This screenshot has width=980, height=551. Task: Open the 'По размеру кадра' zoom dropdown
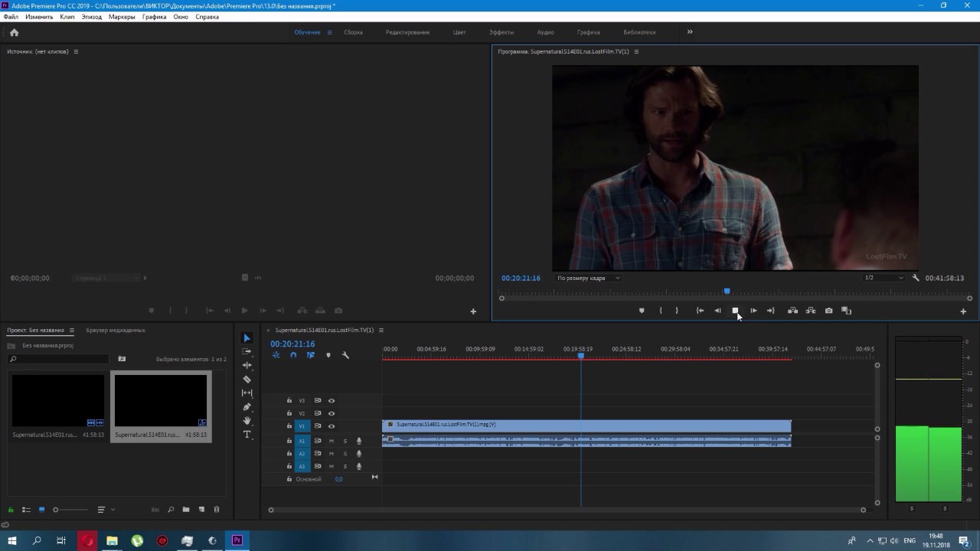[x=588, y=278]
